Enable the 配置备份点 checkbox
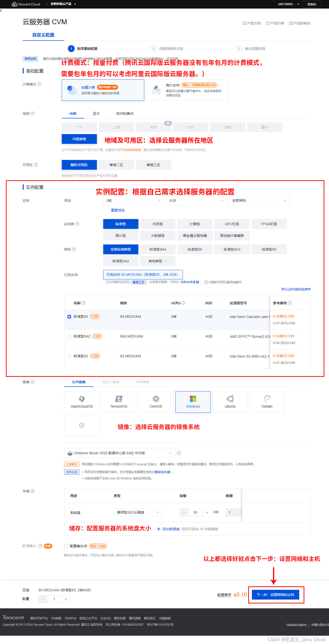Screen dimensions: 329x644 coord(66,546)
